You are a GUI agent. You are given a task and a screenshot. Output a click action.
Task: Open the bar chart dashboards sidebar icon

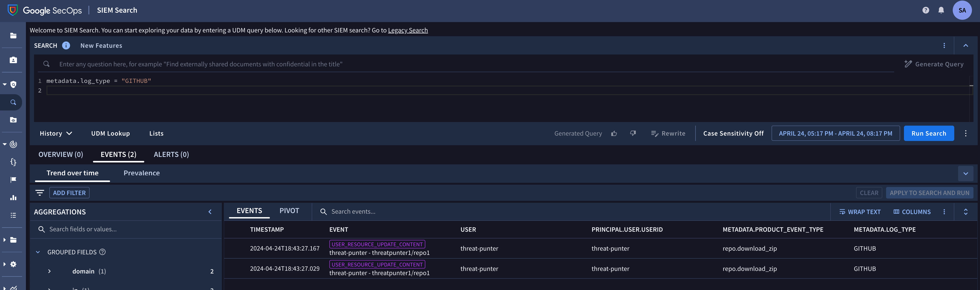pos(13,198)
